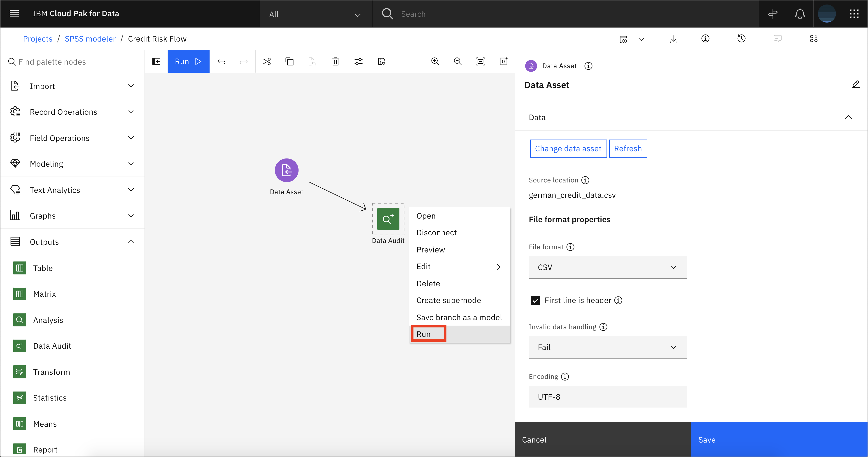Click the Cut nodes toolbar icon
The height and width of the screenshot is (457, 868).
[267, 61]
